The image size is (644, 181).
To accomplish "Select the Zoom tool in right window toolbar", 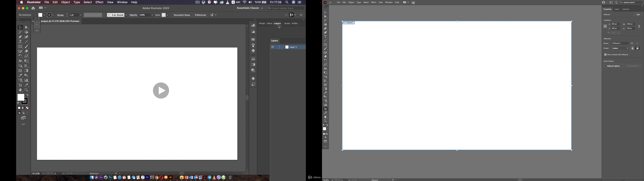I will click(326, 121).
